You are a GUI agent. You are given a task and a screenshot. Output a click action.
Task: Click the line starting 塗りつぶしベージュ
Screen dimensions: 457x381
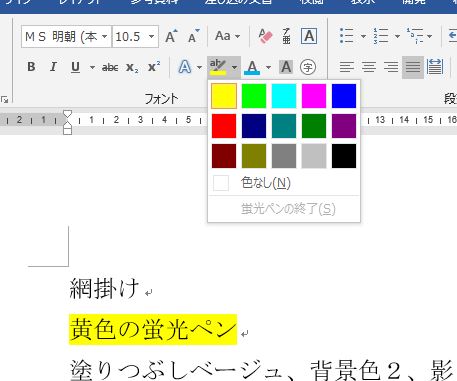[x=262, y=369]
